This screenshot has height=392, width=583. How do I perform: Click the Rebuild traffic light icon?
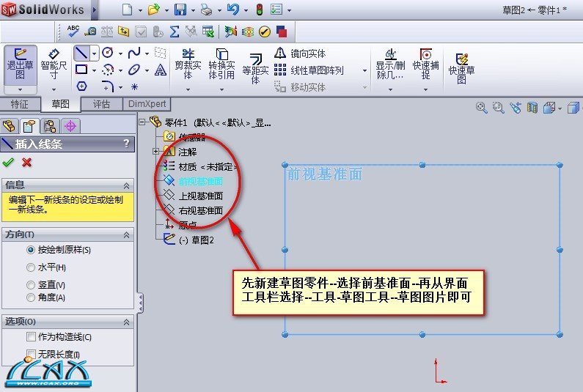260,10
